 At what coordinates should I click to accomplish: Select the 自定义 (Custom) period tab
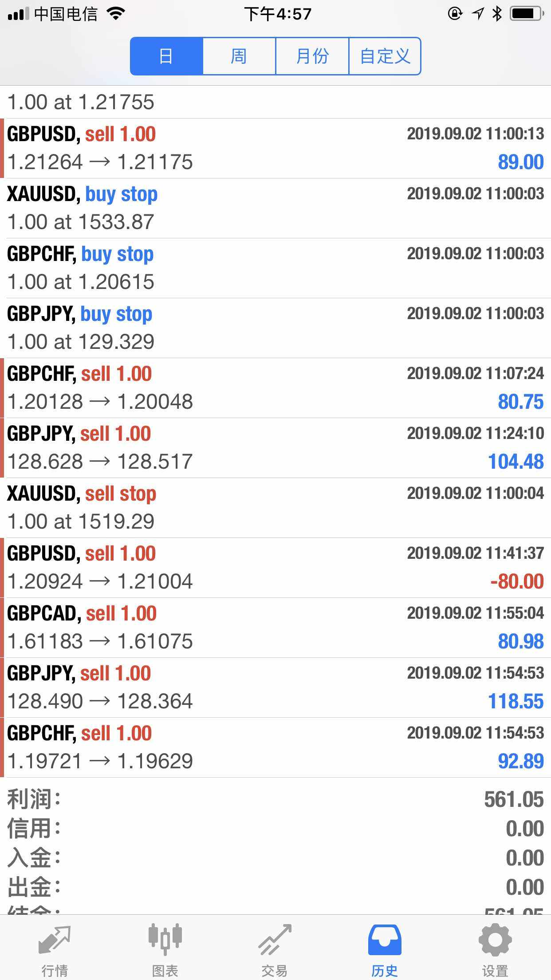[385, 56]
